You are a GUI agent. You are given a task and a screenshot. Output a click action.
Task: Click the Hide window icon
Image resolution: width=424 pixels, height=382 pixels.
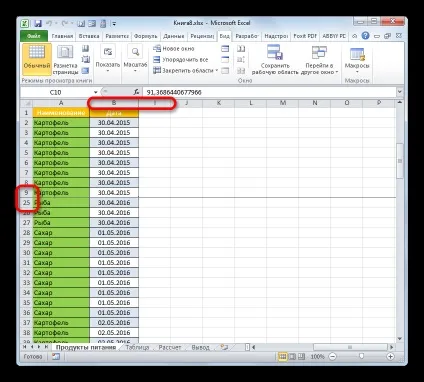pyautogui.click(x=225, y=60)
